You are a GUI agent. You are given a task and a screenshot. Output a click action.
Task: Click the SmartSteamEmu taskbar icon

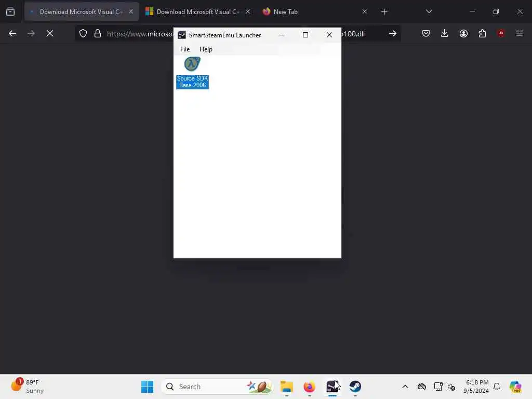click(x=332, y=387)
